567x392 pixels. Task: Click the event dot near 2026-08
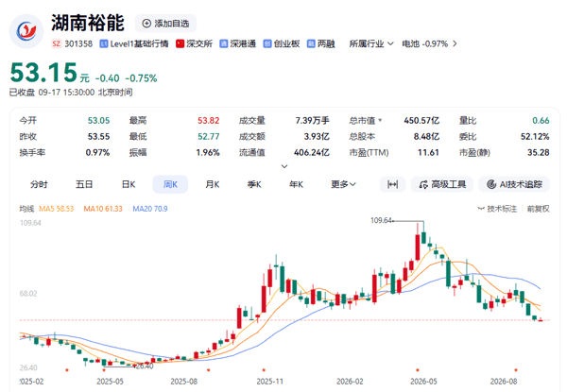click(516, 370)
